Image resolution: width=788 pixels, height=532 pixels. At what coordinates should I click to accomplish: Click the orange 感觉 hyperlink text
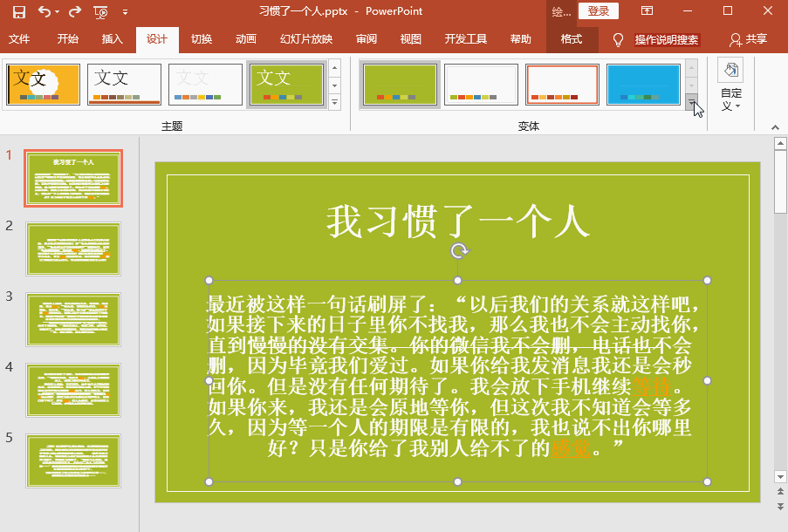pos(571,447)
